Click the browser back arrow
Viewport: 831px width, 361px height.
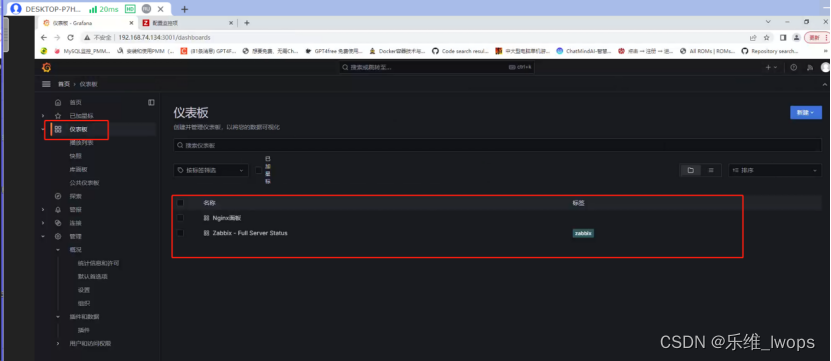tap(44, 38)
